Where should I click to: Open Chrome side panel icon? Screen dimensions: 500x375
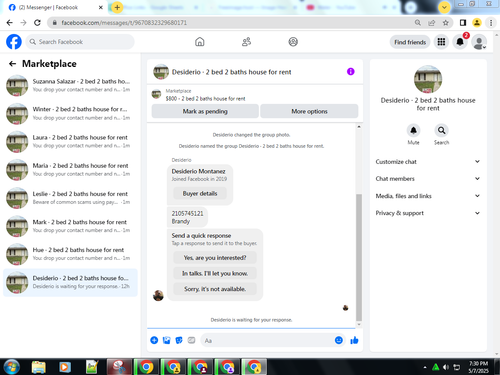(x=463, y=23)
